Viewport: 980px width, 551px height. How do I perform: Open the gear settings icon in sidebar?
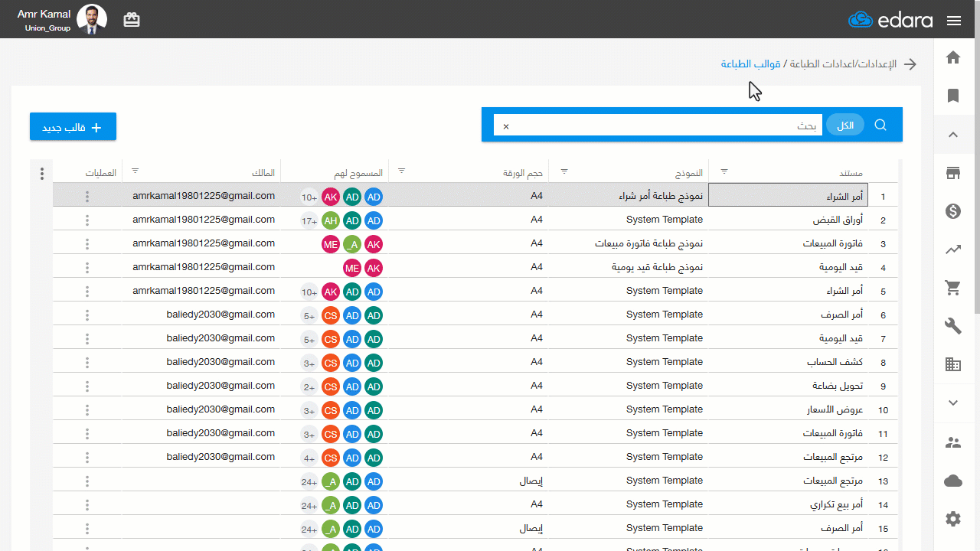coord(953,519)
